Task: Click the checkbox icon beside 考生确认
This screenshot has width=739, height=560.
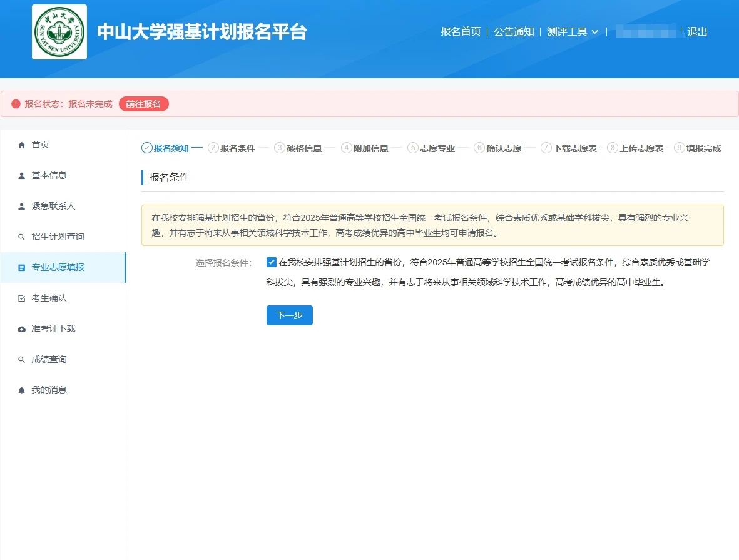Action: point(21,298)
